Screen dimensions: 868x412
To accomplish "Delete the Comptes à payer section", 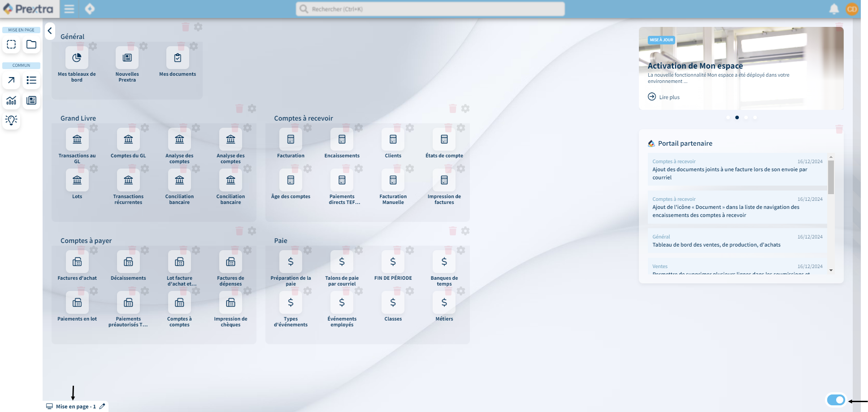I will pos(239,231).
